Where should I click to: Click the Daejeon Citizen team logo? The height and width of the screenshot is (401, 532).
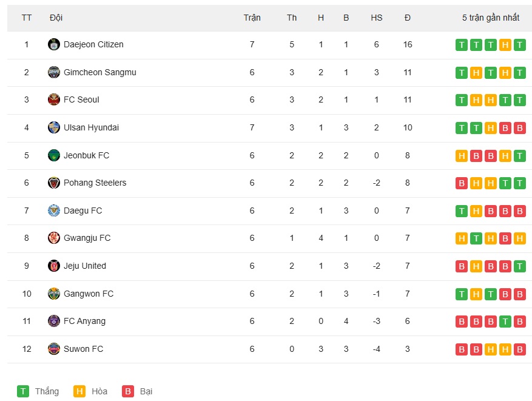click(53, 44)
